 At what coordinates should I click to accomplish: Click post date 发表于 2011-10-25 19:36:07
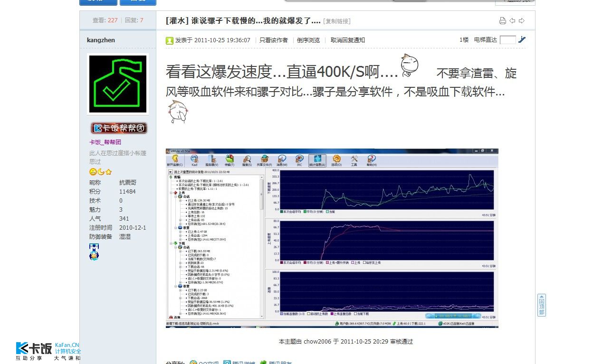point(212,40)
